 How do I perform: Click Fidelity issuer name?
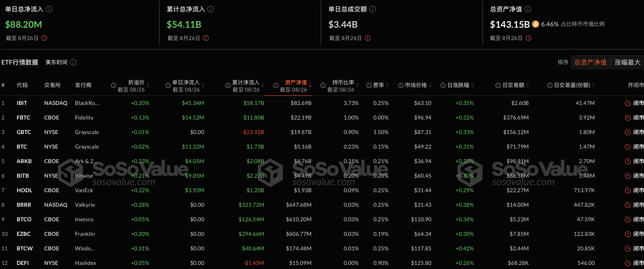click(x=84, y=117)
